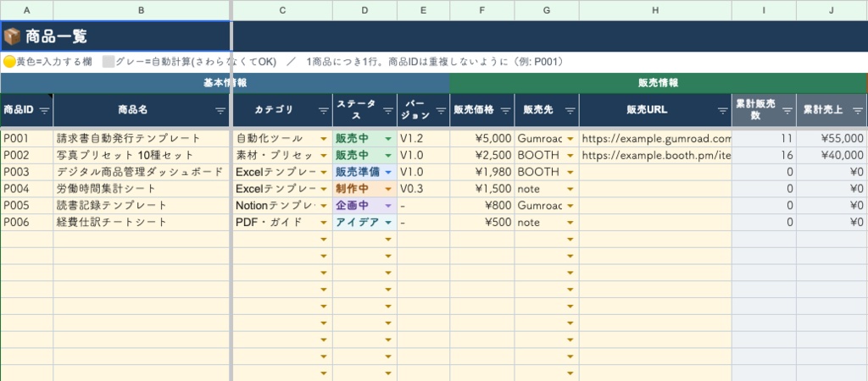868x381 pixels.
Task: Select the instruction note row text
Action: click(x=283, y=62)
